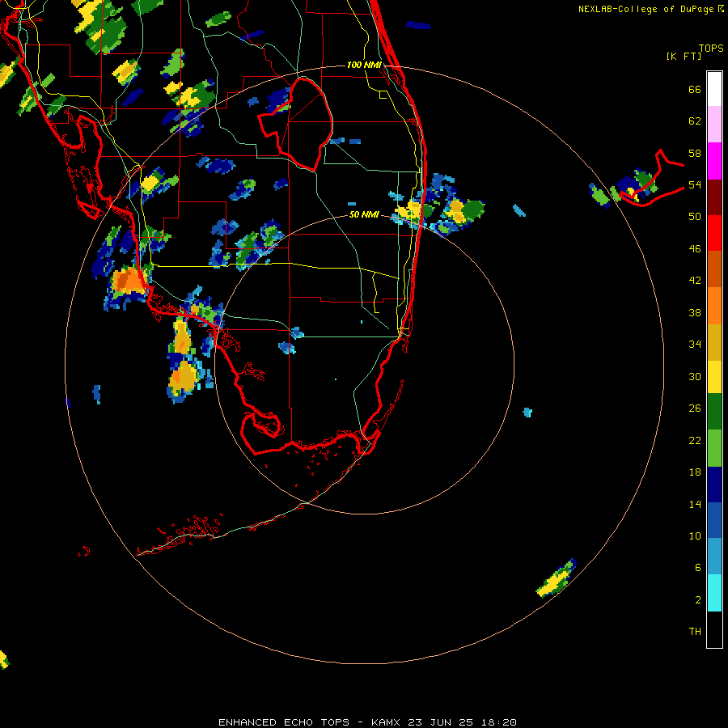Click the orange storm cell on southwest coast

128,281
